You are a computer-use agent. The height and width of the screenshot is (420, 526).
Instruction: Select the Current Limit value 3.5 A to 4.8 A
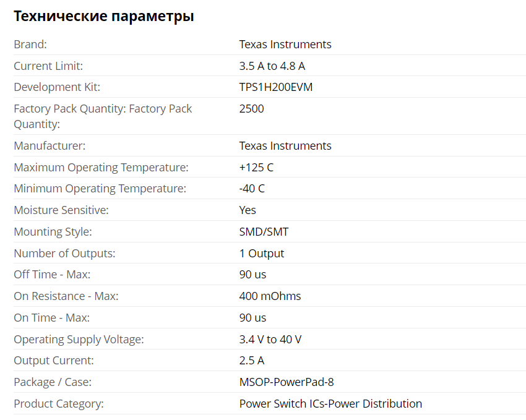click(x=272, y=66)
